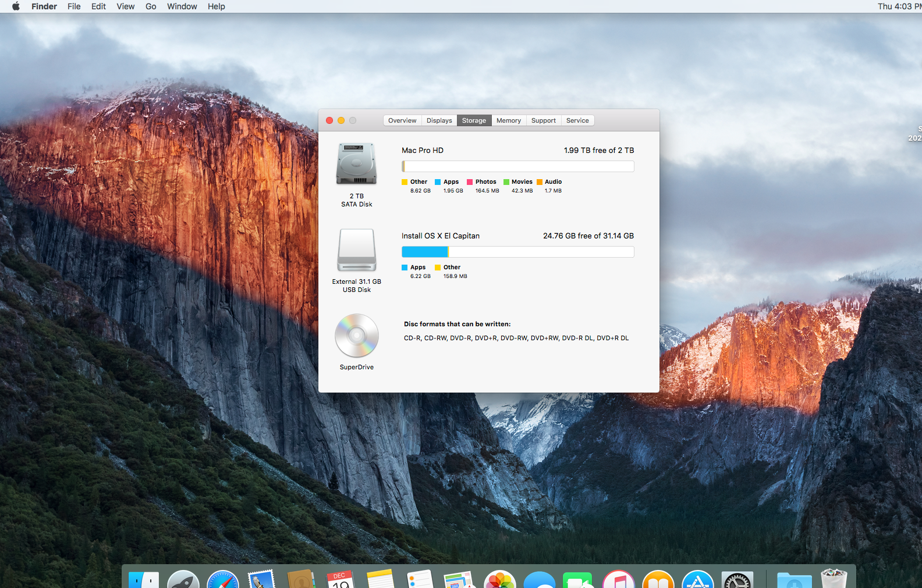The image size is (922, 588).
Task: Click the "164.5 MB" Photos value
Action: pos(487,191)
